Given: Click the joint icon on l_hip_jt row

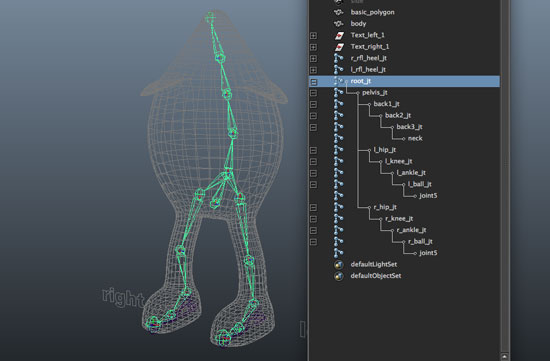Looking at the screenshot, I should click(338, 150).
